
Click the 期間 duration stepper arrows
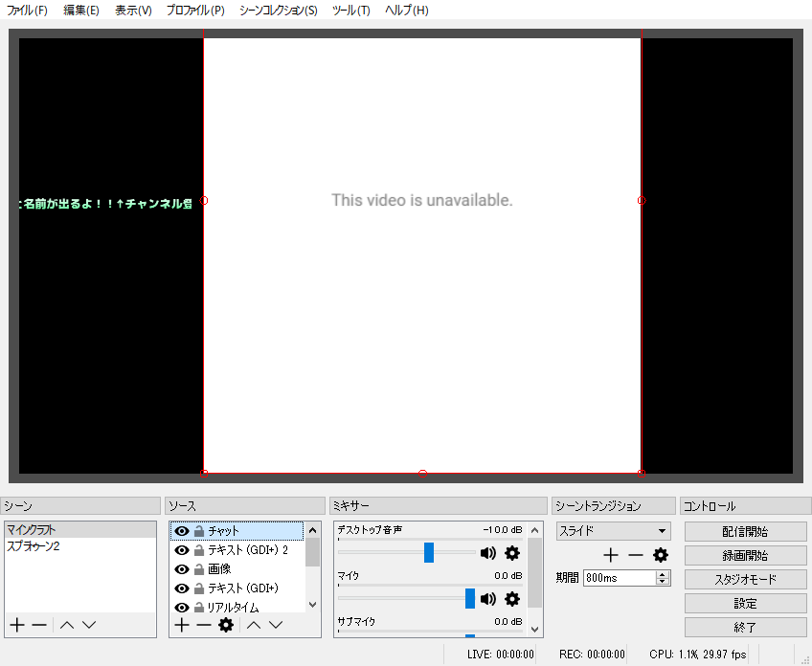click(x=663, y=578)
